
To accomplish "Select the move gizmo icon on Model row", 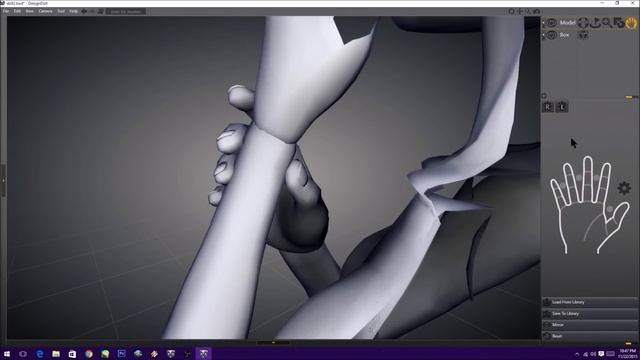I will [x=583, y=23].
